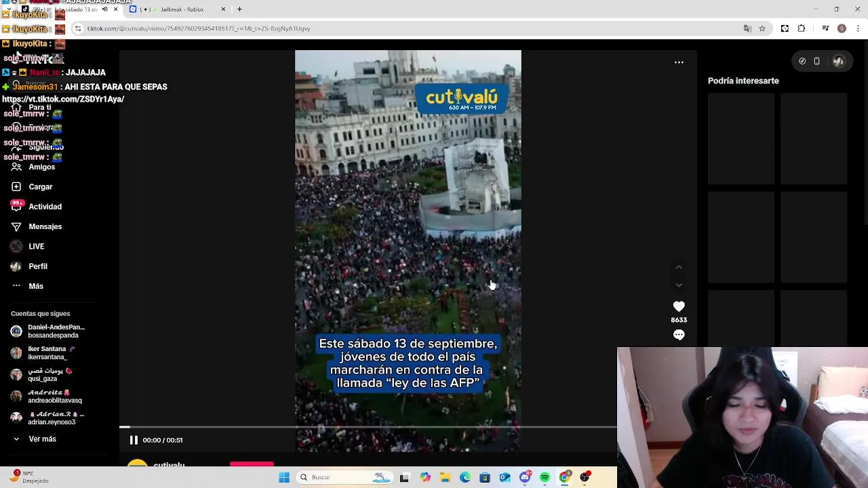Image resolution: width=868 pixels, height=488 pixels.
Task: Click the Podría interesarte heading
Action: pyautogui.click(x=743, y=81)
